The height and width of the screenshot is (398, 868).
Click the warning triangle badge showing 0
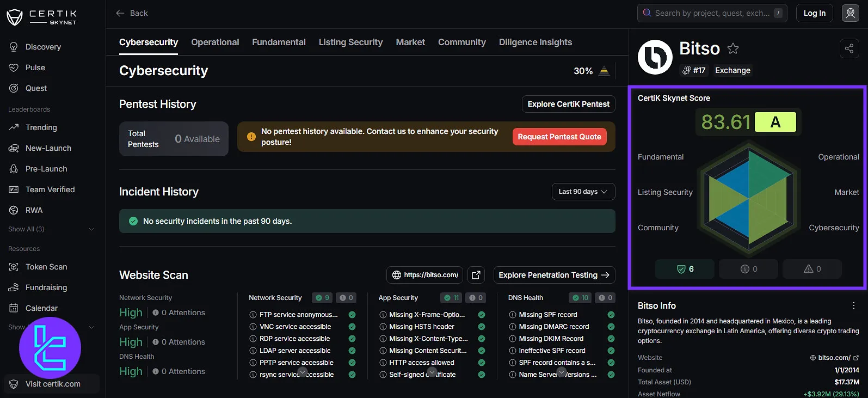click(812, 269)
